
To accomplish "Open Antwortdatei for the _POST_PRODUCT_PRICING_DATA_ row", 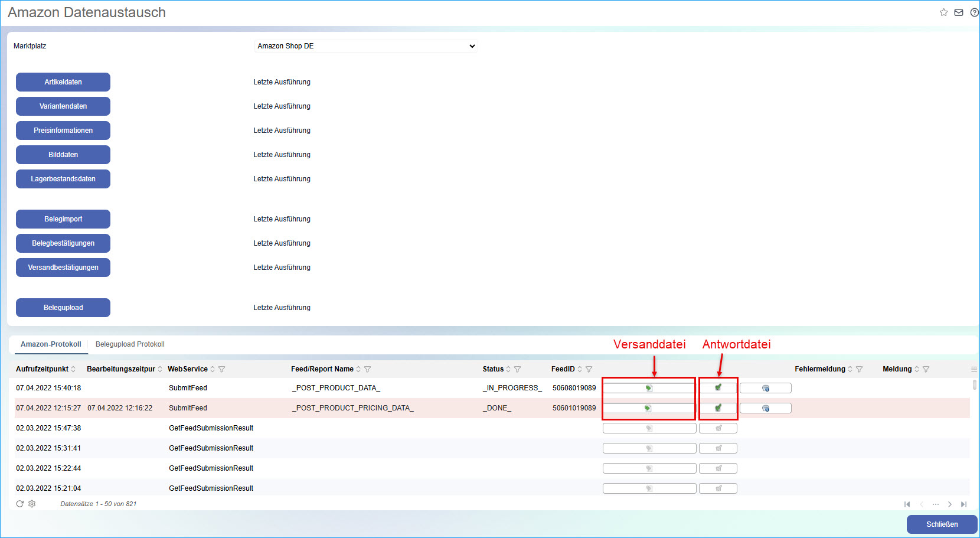I will (x=718, y=408).
